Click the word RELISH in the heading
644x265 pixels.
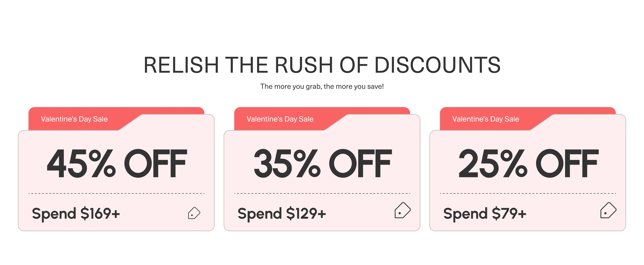point(181,65)
